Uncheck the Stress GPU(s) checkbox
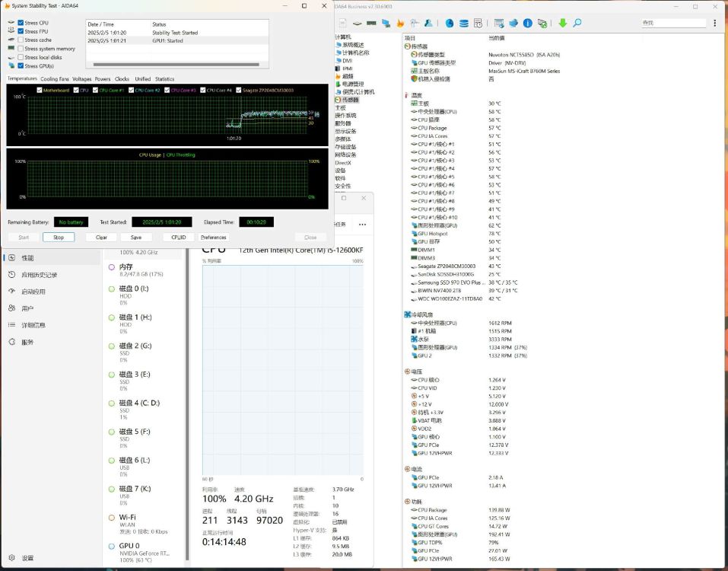Screen dimensions: 728x571 pyautogui.click(x=21, y=65)
